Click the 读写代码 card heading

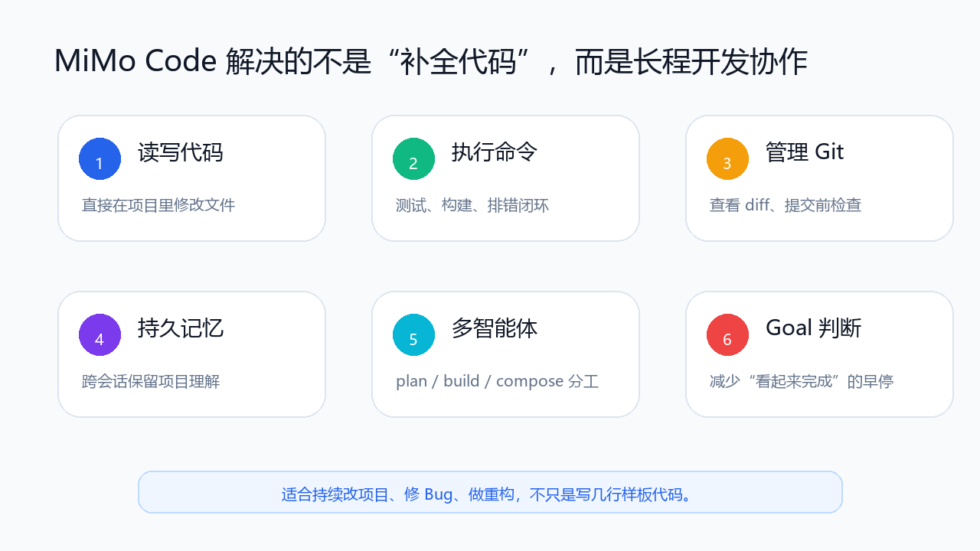[x=181, y=152]
